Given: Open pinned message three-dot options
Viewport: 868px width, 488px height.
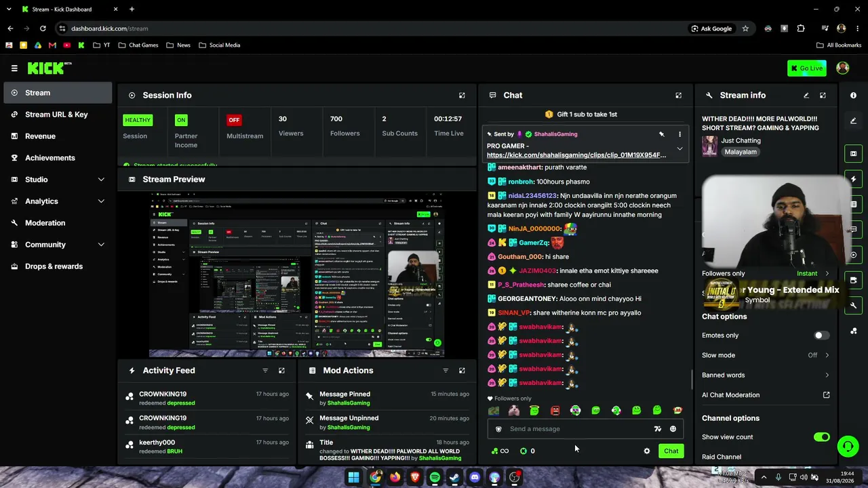Looking at the screenshot, I should point(679,134).
